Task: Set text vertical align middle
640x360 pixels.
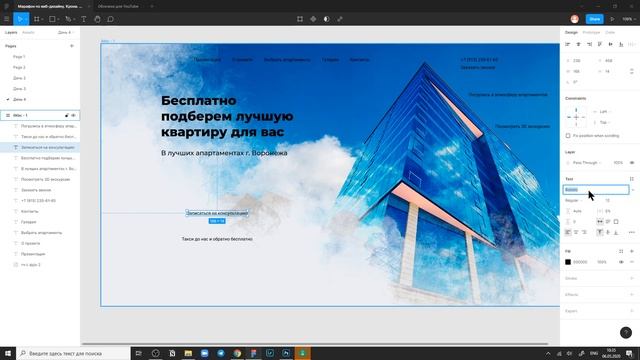Action: tap(608, 232)
